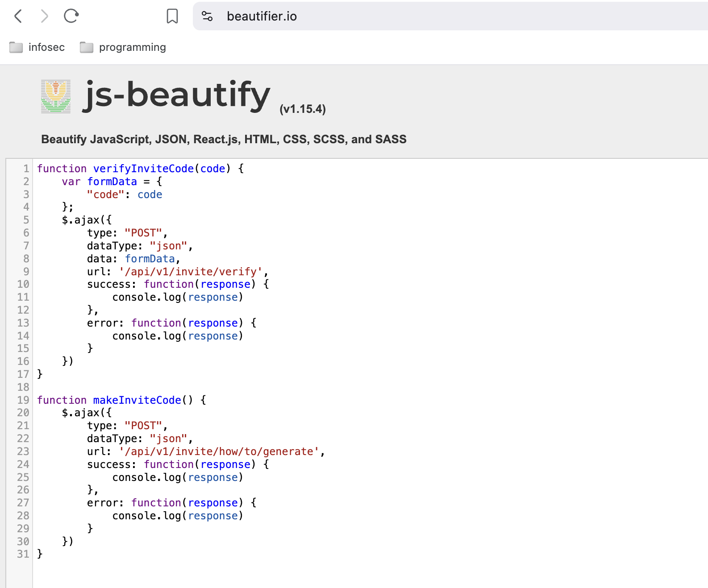Open the programming bookmarks folder
This screenshot has height=588, width=708.
(x=123, y=47)
